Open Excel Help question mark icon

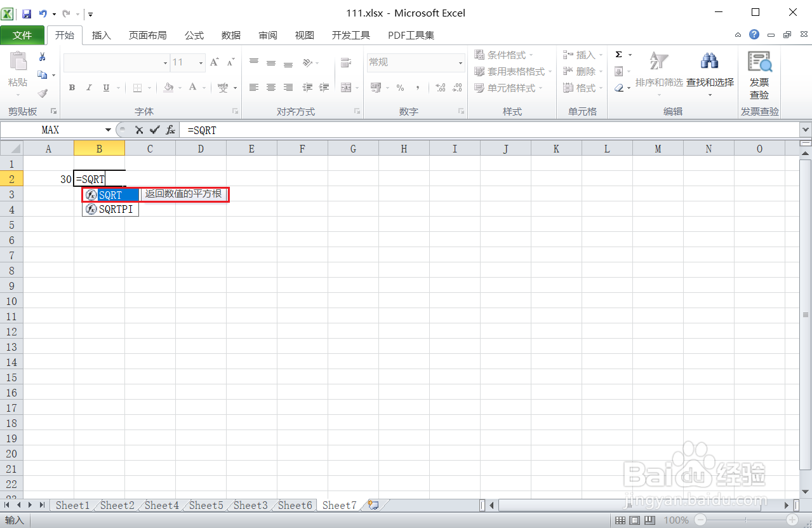click(x=754, y=35)
